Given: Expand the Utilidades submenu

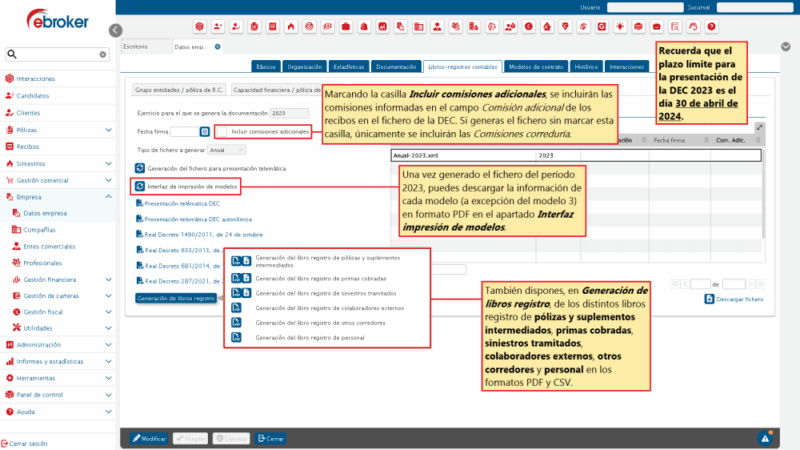Looking at the screenshot, I should pos(108,328).
